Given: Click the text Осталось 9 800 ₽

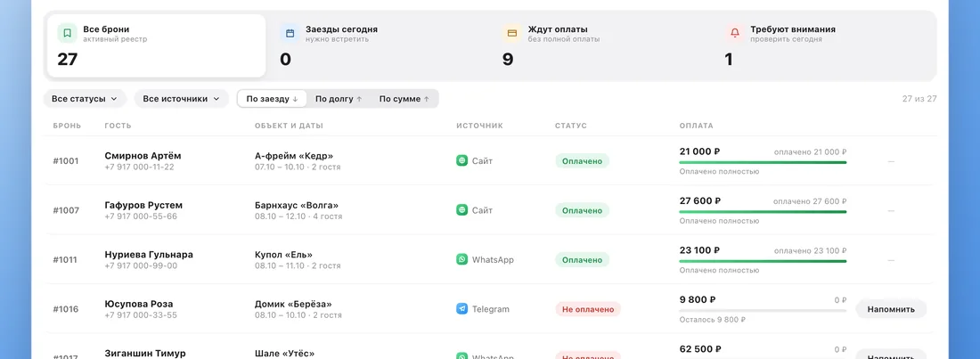Looking at the screenshot, I should coord(713,320).
